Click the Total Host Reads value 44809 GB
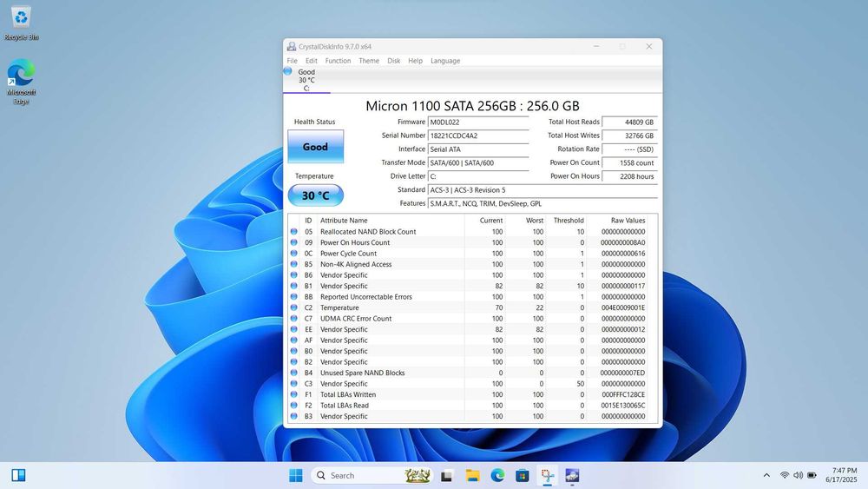The image size is (868, 489). tap(629, 122)
